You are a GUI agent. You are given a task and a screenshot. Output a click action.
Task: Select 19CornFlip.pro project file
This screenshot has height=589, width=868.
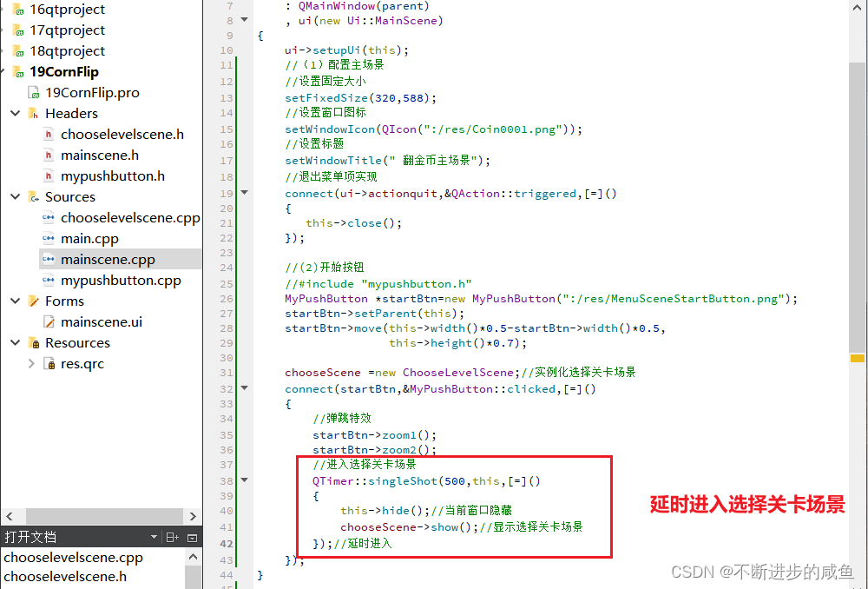[x=93, y=93]
